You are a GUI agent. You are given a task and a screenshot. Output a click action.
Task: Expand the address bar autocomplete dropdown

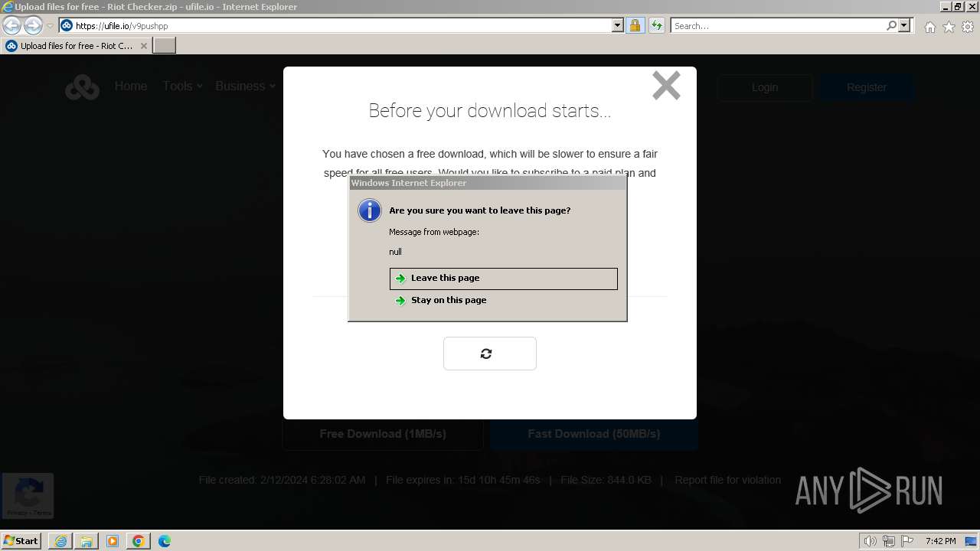(618, 26)
